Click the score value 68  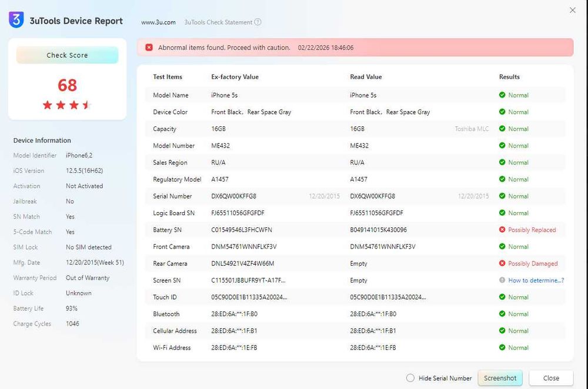click(67, 85)
